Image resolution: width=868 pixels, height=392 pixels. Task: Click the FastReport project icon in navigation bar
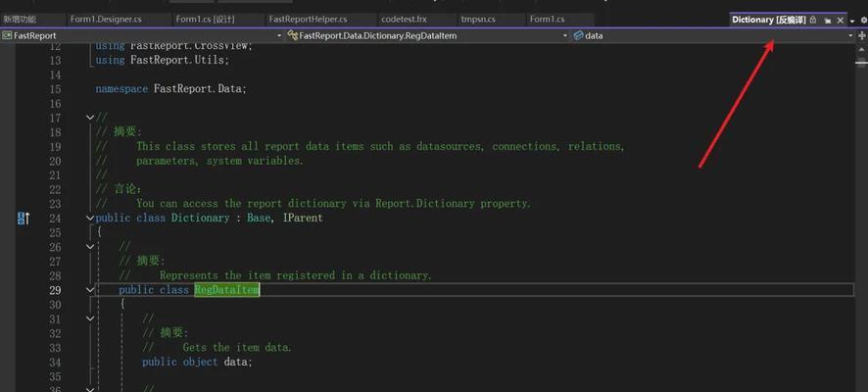pos(7,35)
